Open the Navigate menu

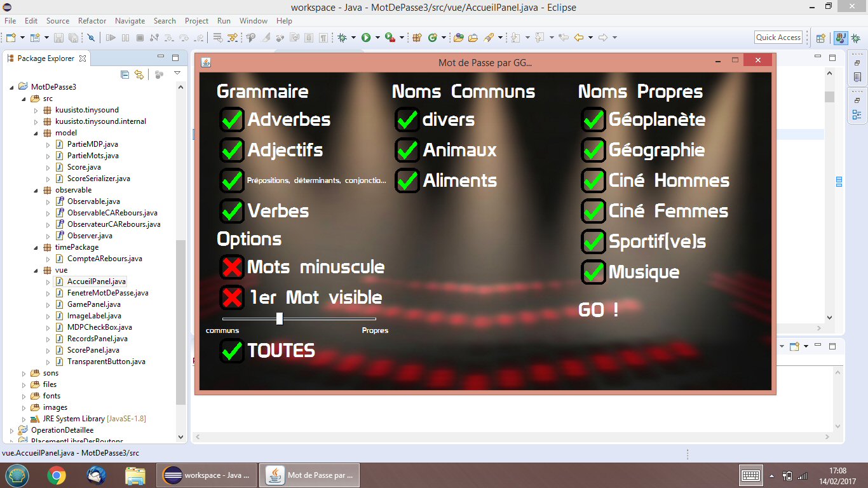point(130,21)
